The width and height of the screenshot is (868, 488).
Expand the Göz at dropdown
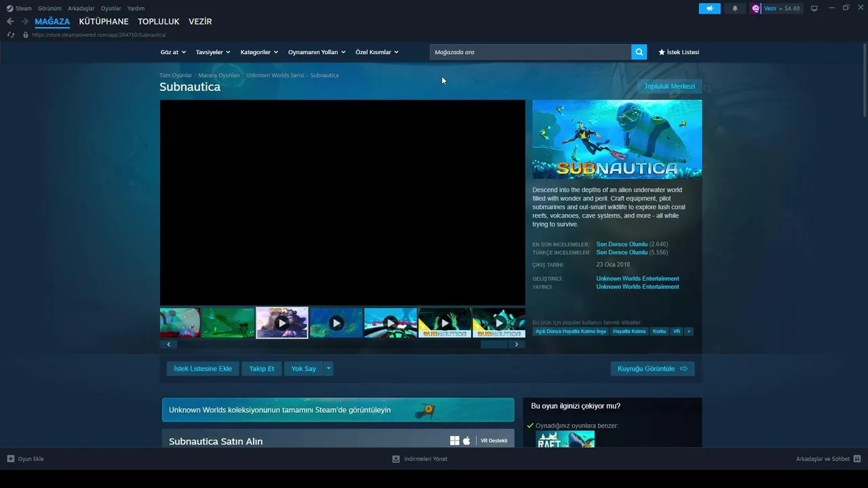pos(173,52)
